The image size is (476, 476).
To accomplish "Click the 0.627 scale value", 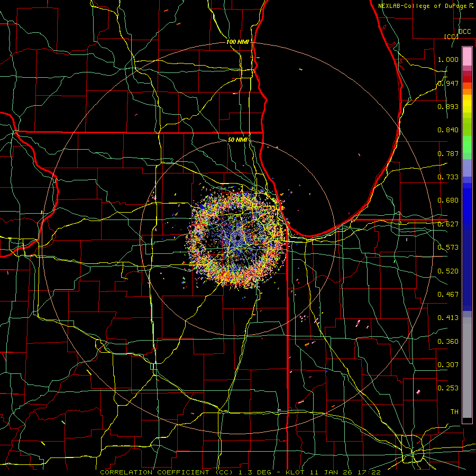I will tap(448, 224).
